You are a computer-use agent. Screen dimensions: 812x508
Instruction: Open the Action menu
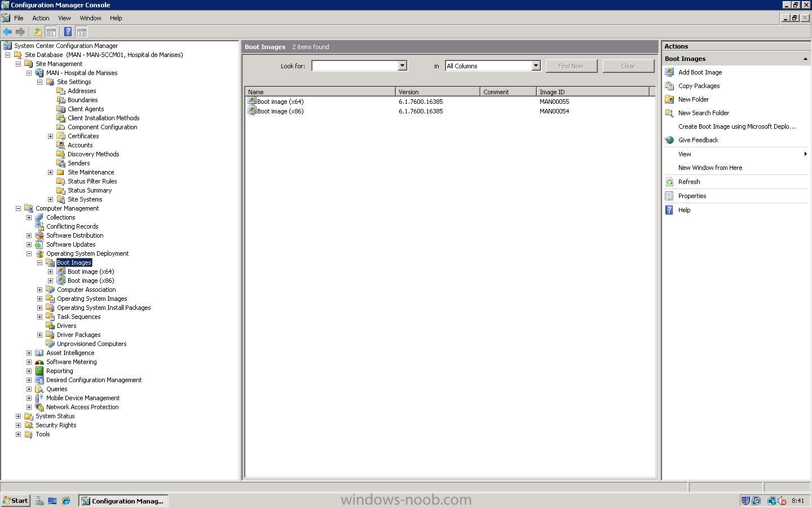(x=41, y=18)
